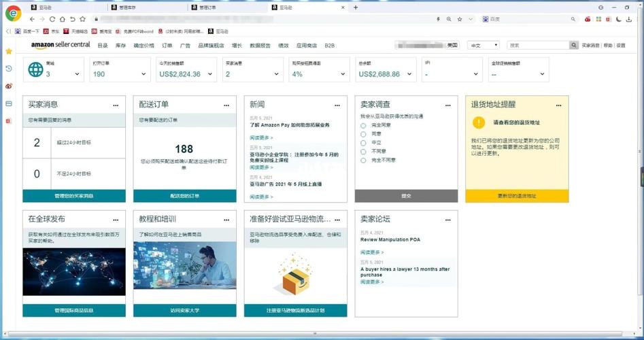
Task: Collapse the bookmarks bar with the left arrow
Action: (x=7, y=31)
